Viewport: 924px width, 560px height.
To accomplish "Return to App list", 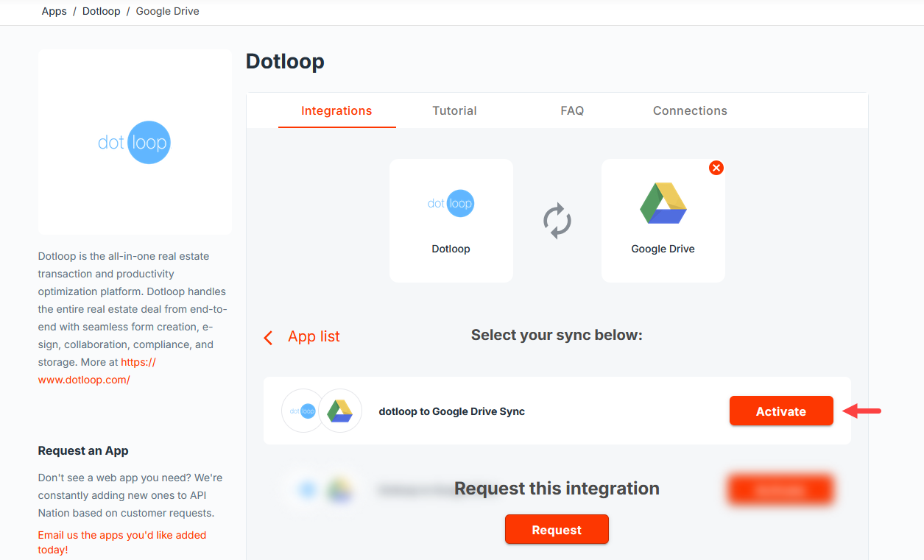I will [314, 336].
